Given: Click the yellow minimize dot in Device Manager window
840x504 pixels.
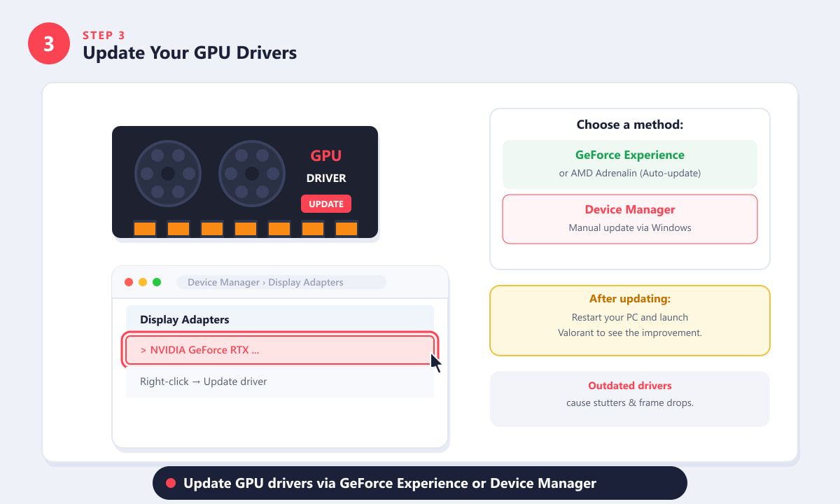Looking at the screenshot, I should 143,282.
